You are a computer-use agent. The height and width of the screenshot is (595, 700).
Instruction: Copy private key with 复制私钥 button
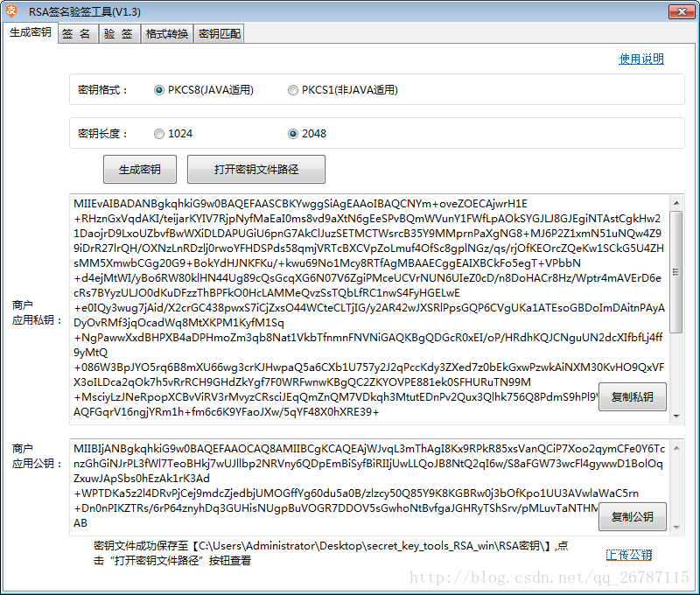click(632, 396)
